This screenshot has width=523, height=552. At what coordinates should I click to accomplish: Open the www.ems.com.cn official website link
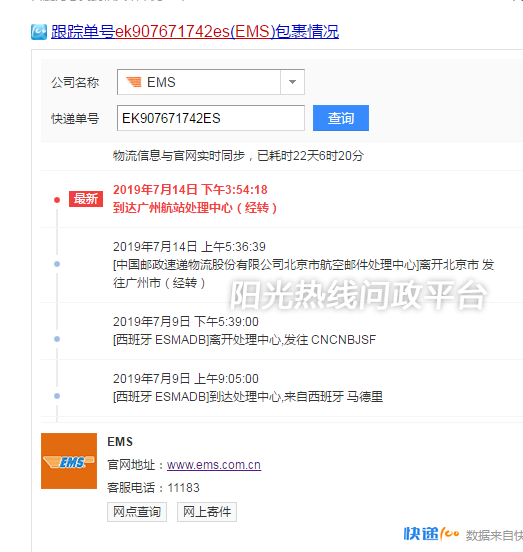tap(214, 465)
